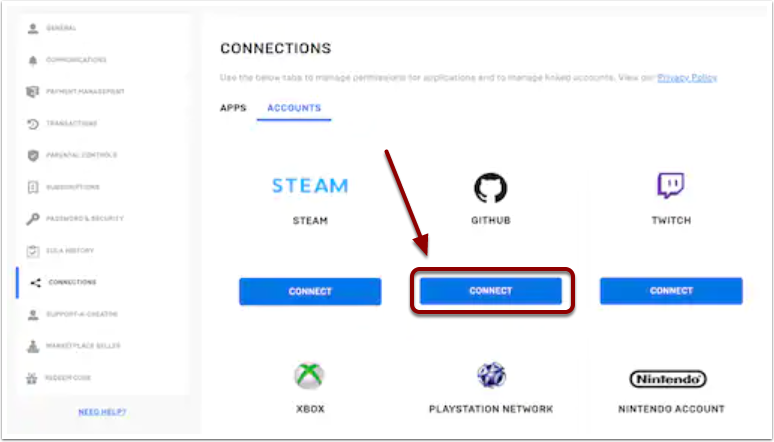Switch to the Apps tab

(x=233, y=108)
